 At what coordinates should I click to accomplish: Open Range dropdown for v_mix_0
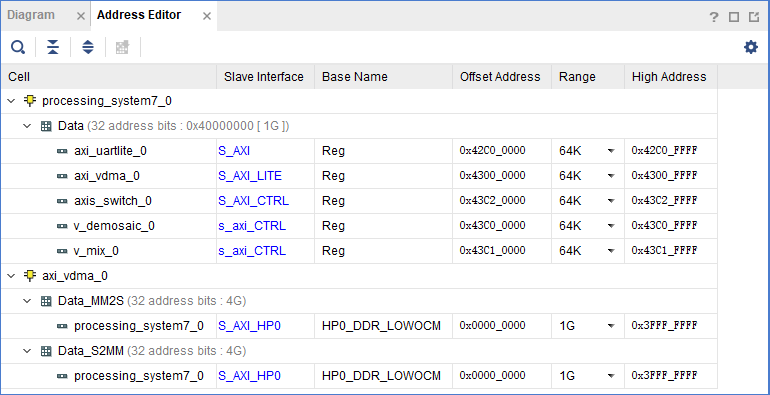coord(611,251)
